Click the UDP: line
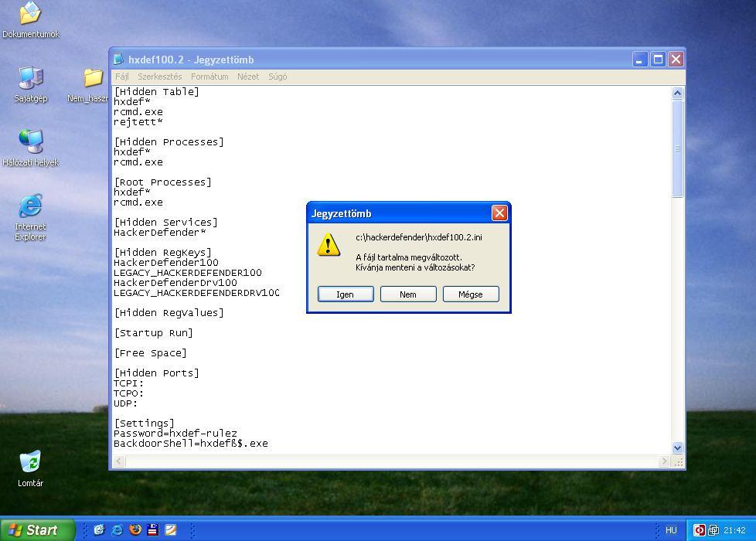756x541 pixels. click(x=125, y=403)
